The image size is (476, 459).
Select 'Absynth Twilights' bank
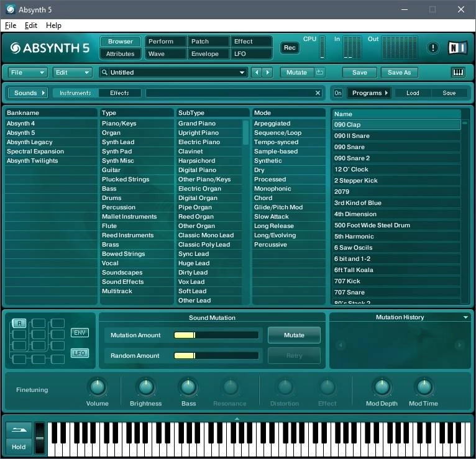[x=51, y=160]
